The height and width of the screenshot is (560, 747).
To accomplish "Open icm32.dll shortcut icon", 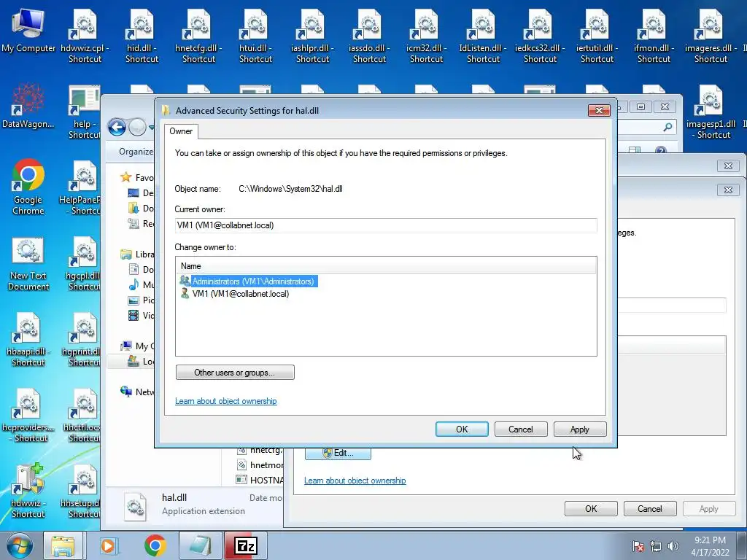I will tap(426, 36).
